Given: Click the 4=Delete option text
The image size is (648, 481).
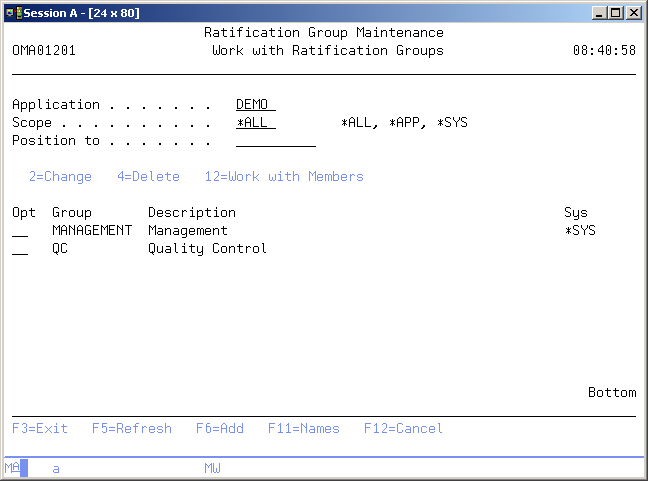Looking at the screenshot, I should [x=148, y=177].
